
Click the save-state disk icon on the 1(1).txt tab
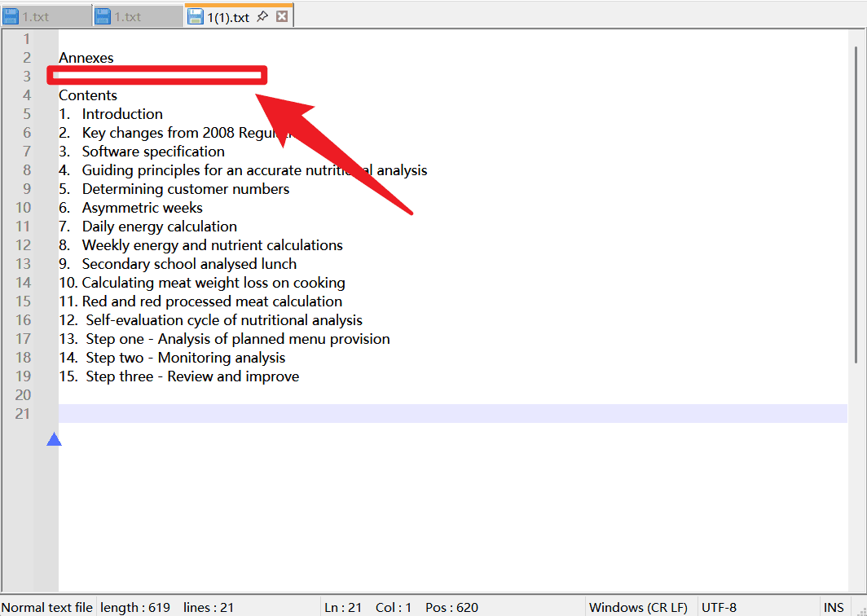tap(196, 16)
